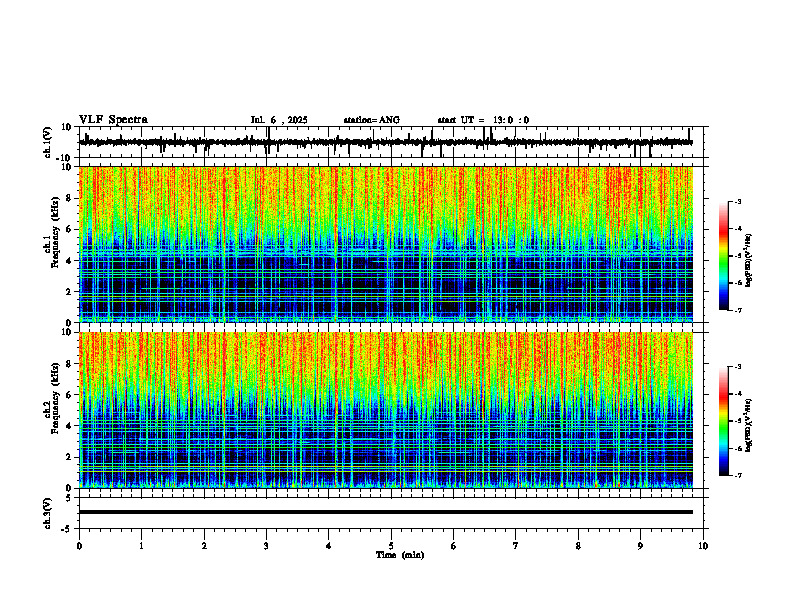Click the "5" tick on ch.3 voltage axis
Screen dimensions: 792x612
click(x=70, y=497)
